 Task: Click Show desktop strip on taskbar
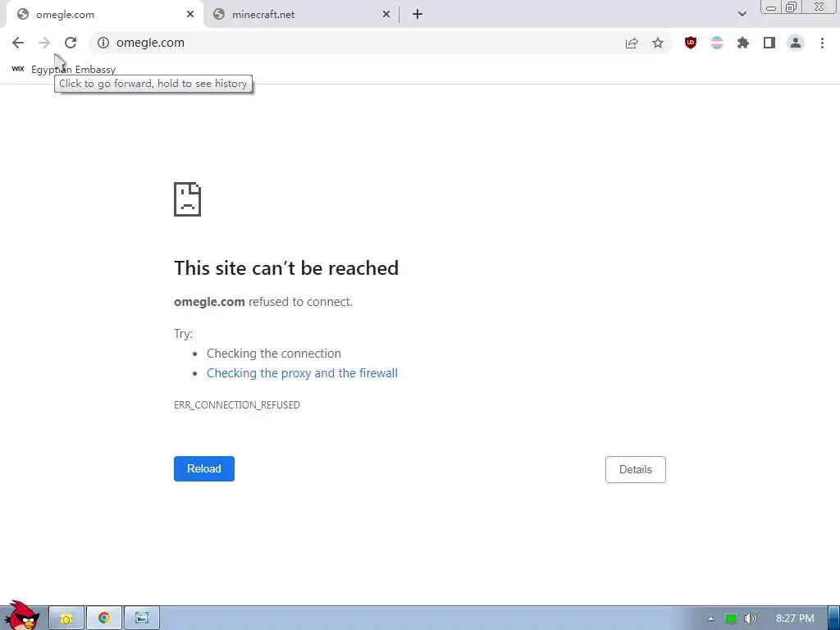point(833,619)
